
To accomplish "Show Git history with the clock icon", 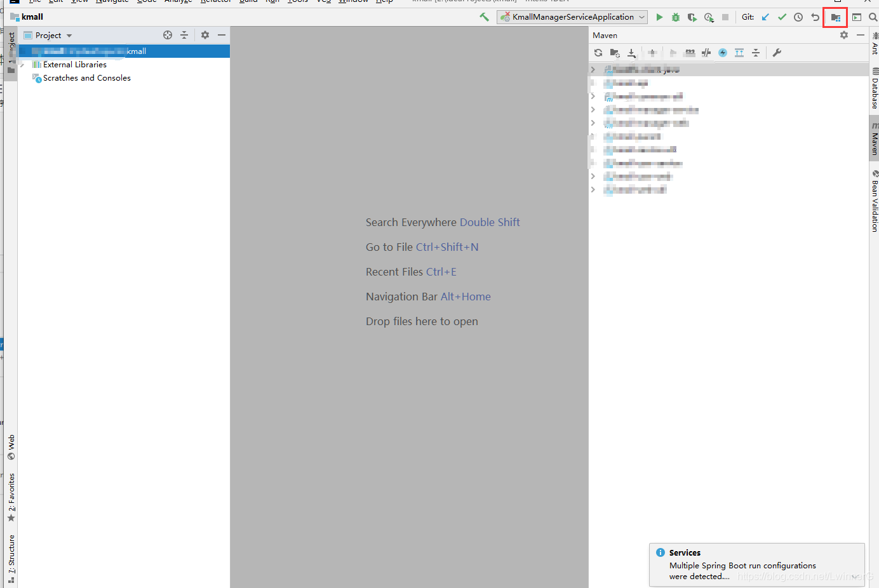I will 798,17.
